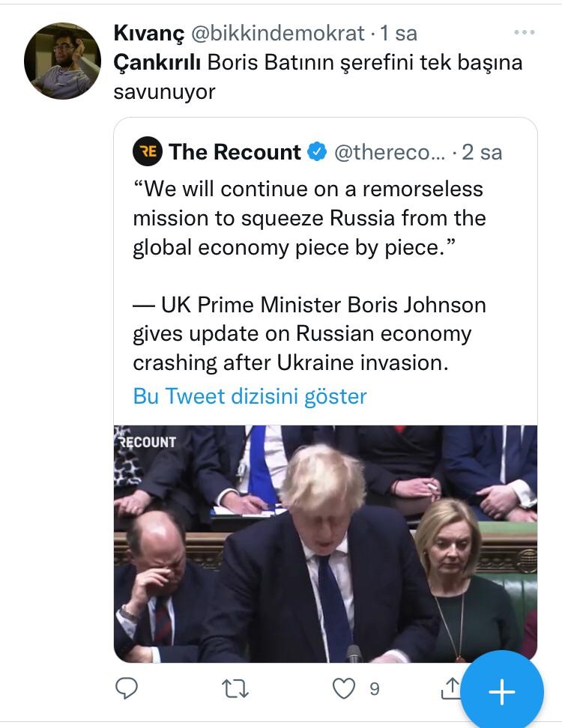Click the "2 sa" quoted tweet timestamp

pyautogui.click(x=482, y=152)
